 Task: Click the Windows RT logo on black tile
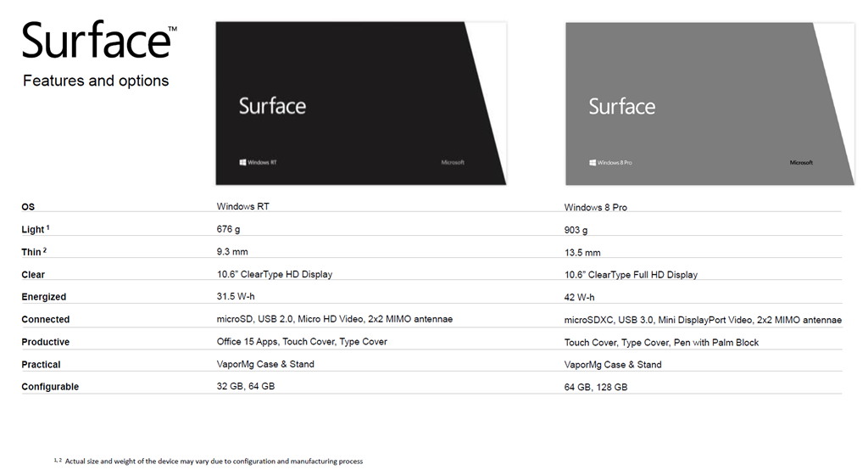(x=258, y=162)
